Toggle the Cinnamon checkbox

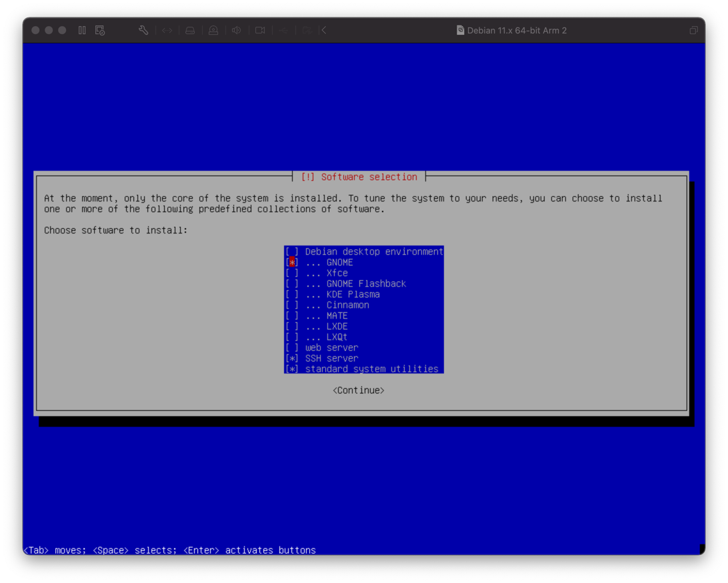(x=292, y=306)
